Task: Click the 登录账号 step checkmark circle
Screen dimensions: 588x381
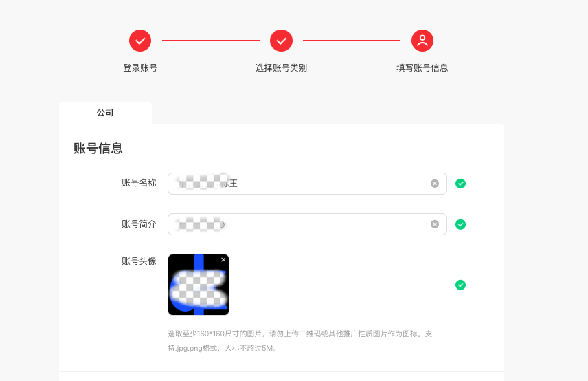Action: [x=140, y=41]
